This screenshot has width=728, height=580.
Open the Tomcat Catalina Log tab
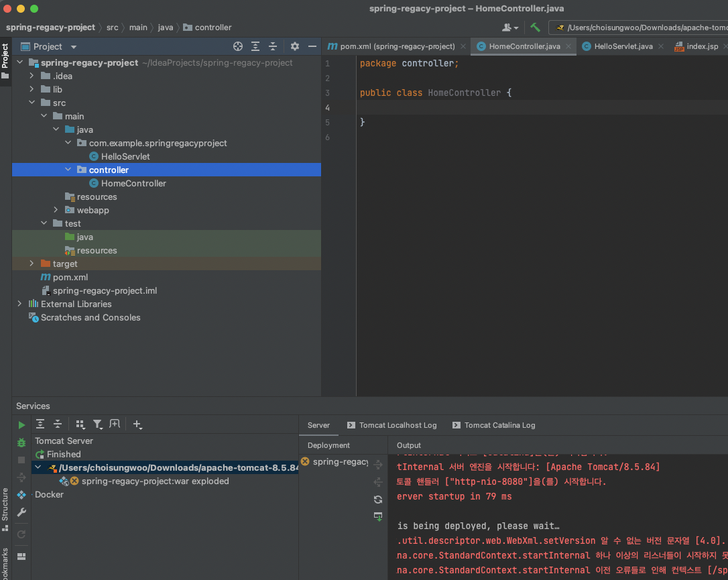click(x=494, y=425)
